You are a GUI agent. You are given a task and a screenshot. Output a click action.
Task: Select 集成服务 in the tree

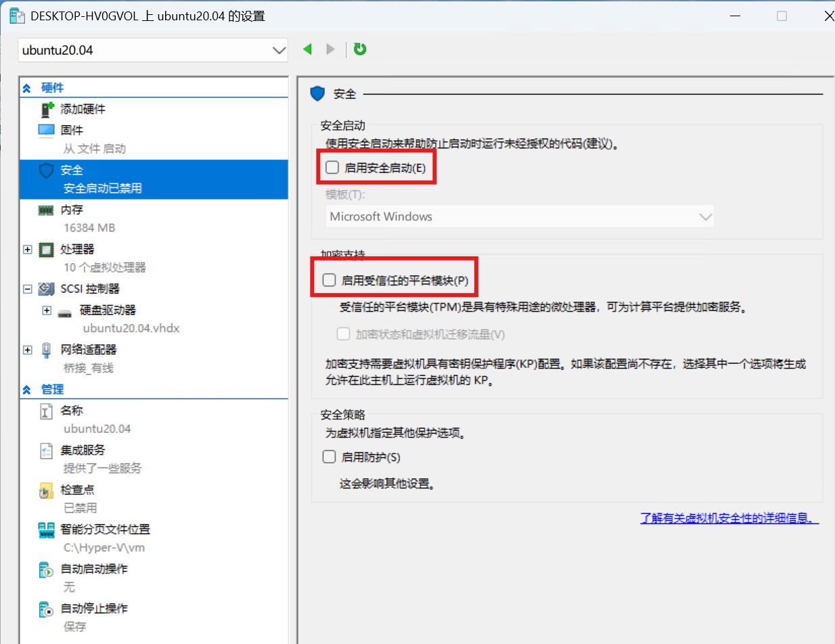point(83,450)
